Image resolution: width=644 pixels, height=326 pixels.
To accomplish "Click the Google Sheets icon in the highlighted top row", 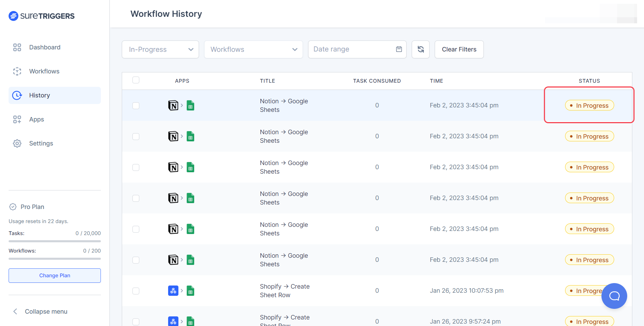I will (190, 105).
